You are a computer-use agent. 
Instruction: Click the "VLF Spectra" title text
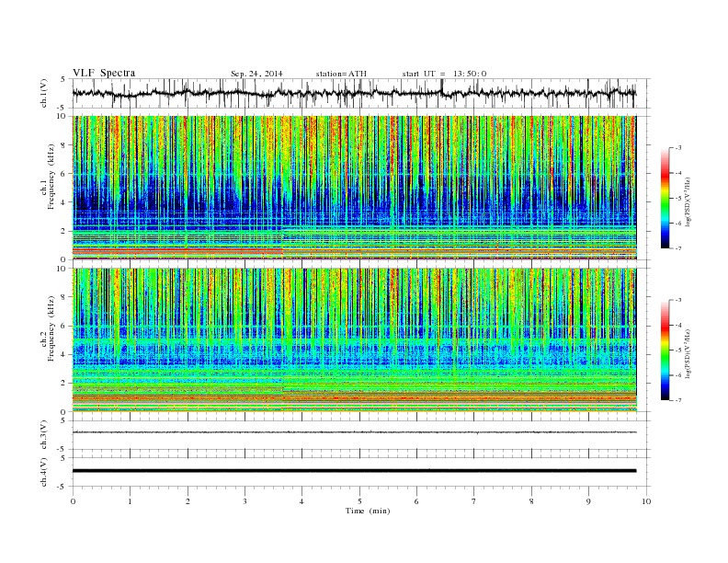point(104,73)
